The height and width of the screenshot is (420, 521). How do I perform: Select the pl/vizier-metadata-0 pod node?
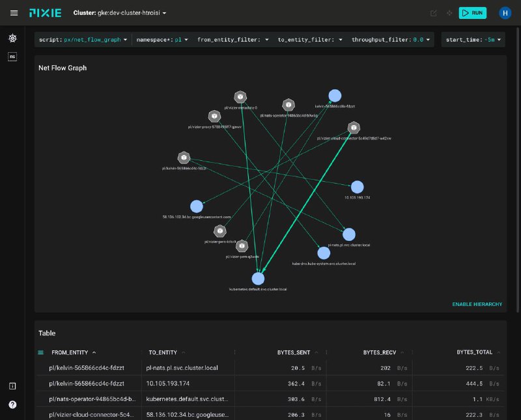(240, 96)
